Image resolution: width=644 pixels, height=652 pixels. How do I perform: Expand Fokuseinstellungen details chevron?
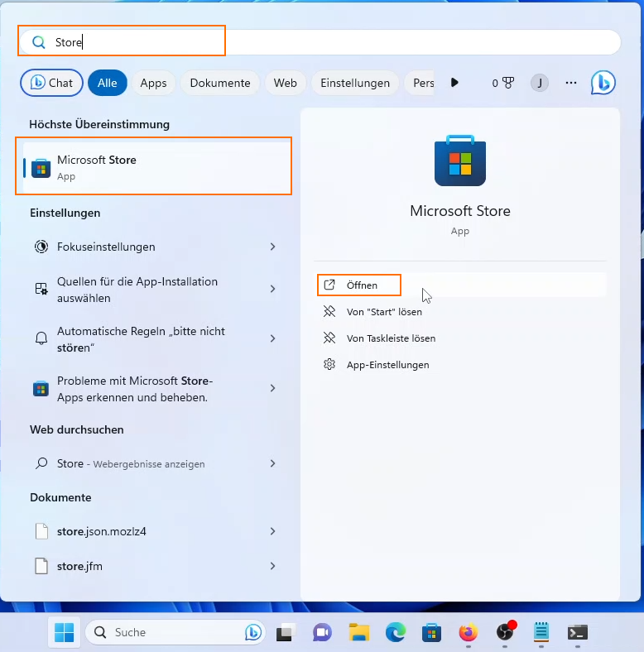(272, 247)
